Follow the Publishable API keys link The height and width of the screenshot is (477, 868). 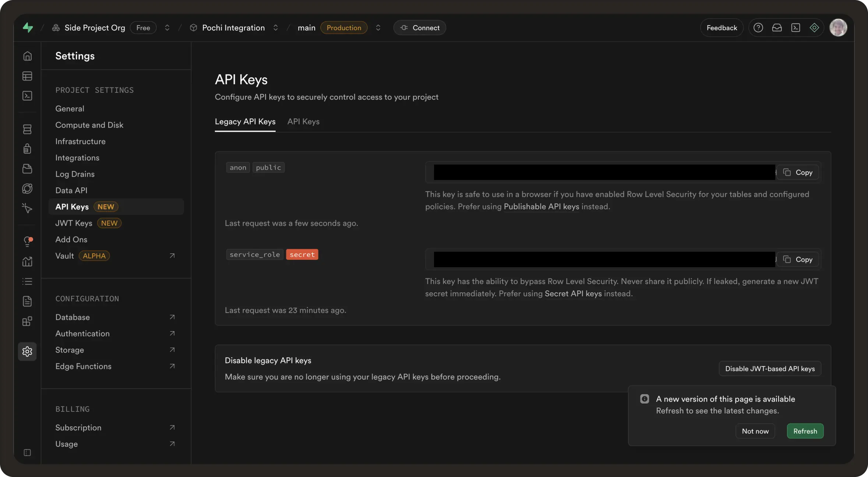[x=541, y=206]
